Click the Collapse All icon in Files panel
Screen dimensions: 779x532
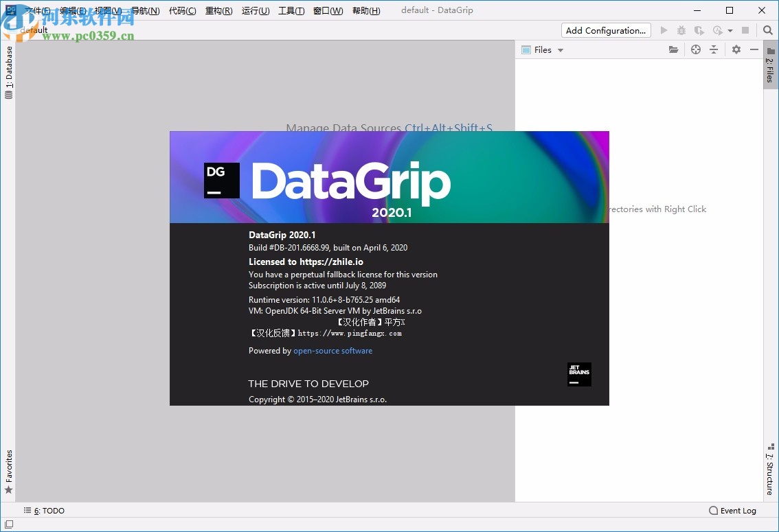[x=713, y=49]
